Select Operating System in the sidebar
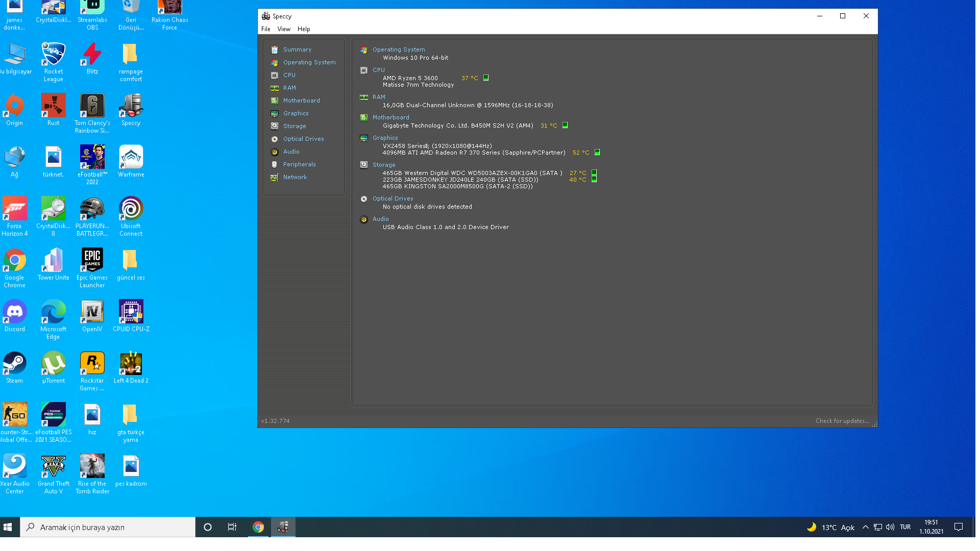Image resolution: width=980 pixels, height=551 pixels. 309,62
